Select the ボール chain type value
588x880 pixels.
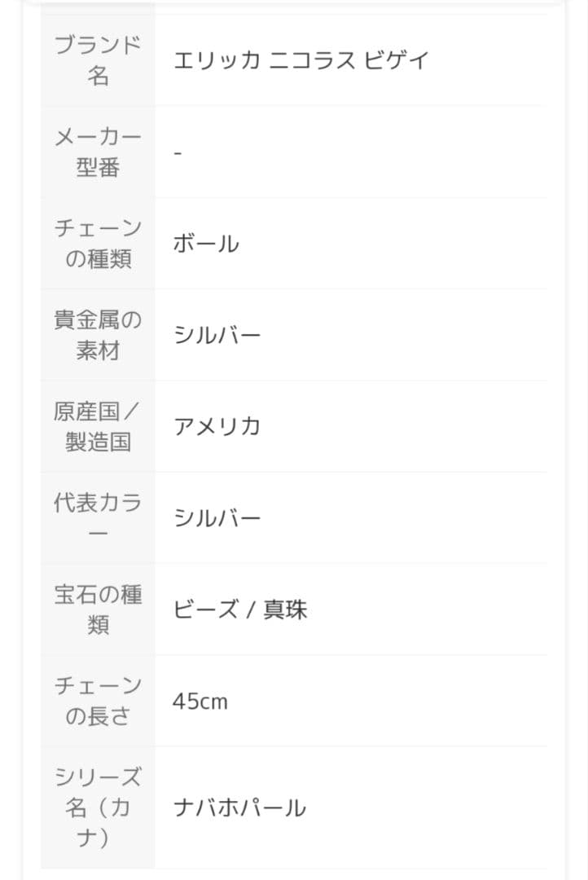point(206,244)
